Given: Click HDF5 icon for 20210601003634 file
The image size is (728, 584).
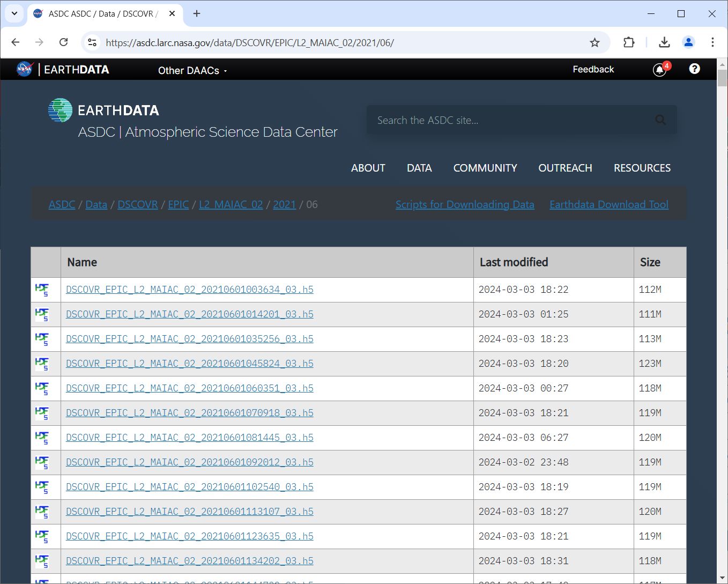Looking at the screenshot, I should tap(42, 290).
